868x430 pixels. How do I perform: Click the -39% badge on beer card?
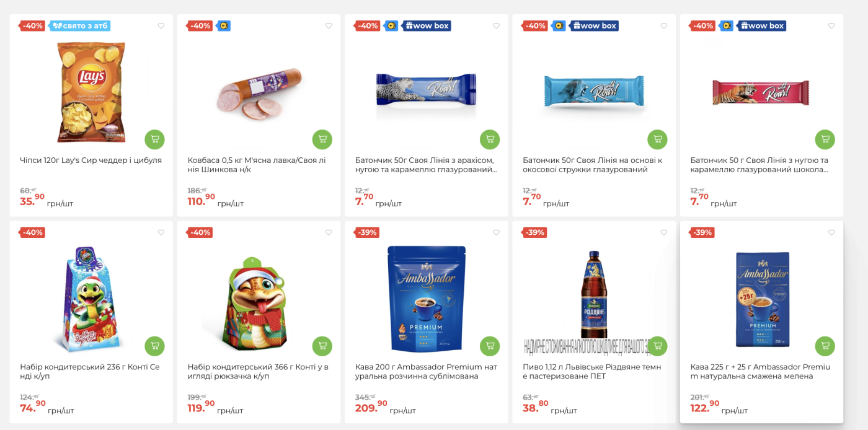coord(534,233)
